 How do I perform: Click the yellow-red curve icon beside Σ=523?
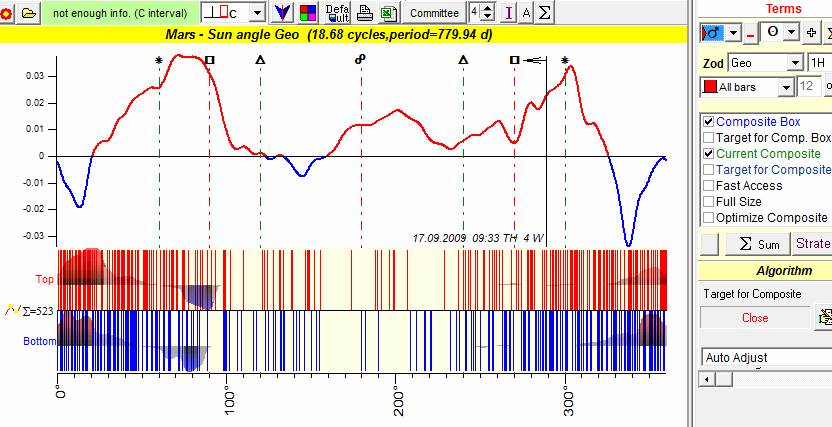tap(13, 310)
